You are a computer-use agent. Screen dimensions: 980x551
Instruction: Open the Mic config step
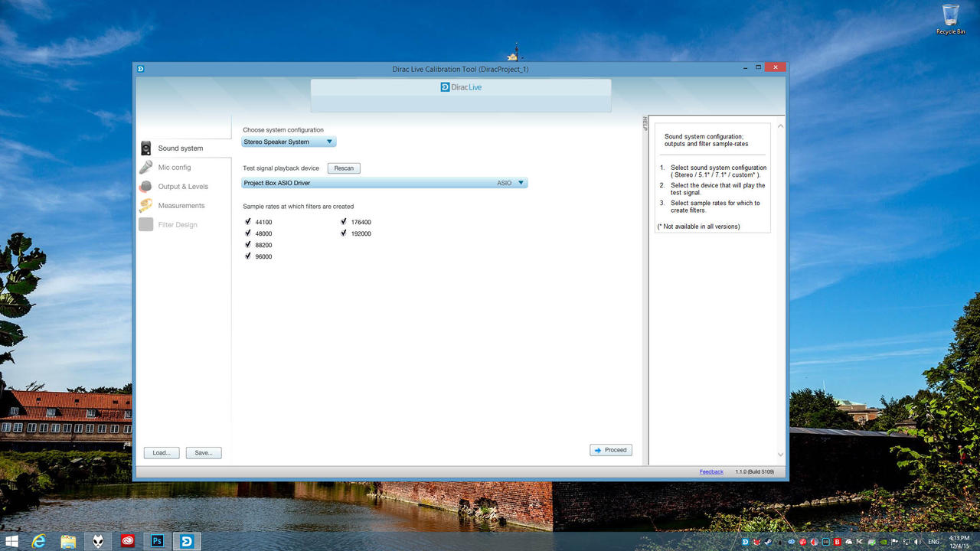point(175,168)
